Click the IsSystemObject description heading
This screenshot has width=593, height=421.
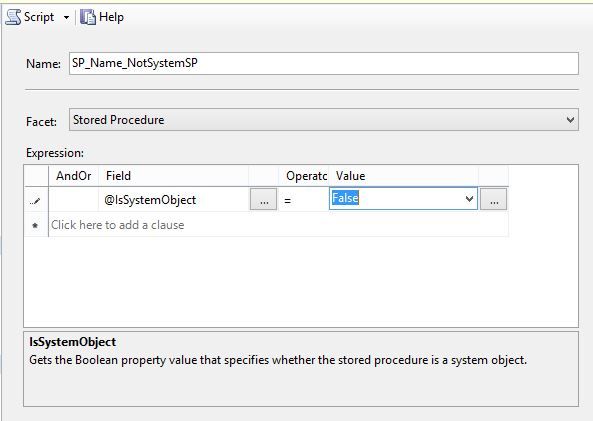tap(73, 342)
